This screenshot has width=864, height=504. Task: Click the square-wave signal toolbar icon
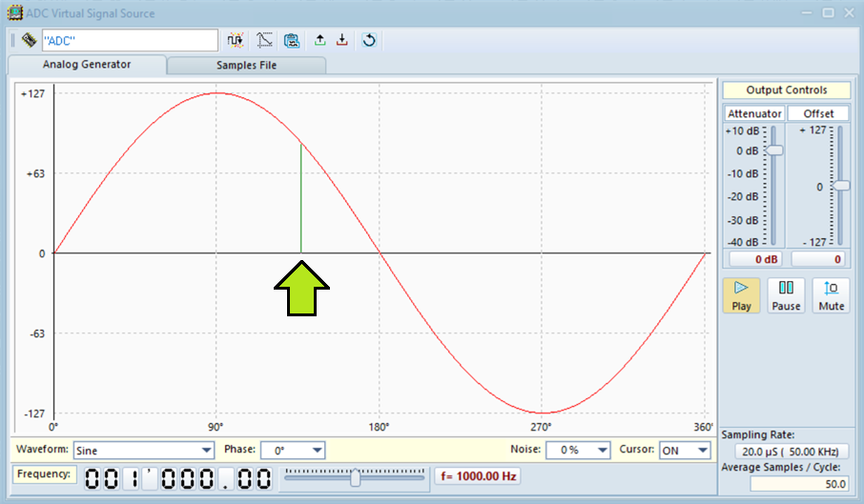236,40
